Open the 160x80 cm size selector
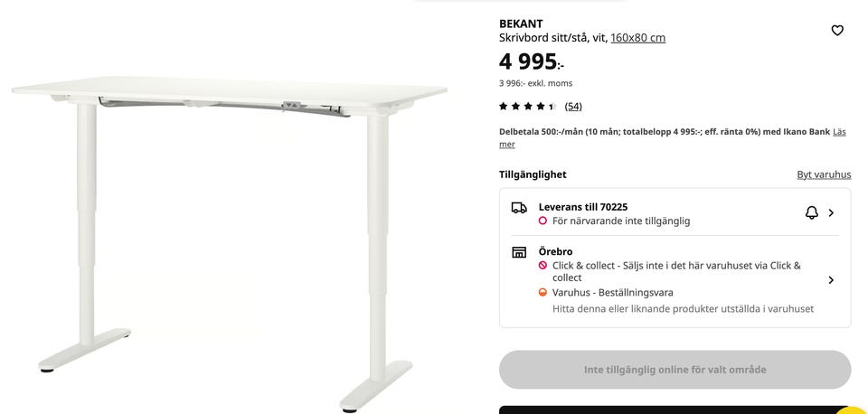Image resolution: width=868 pixels, height=414 pixels. pyautogui.click(x=637, y=38)
